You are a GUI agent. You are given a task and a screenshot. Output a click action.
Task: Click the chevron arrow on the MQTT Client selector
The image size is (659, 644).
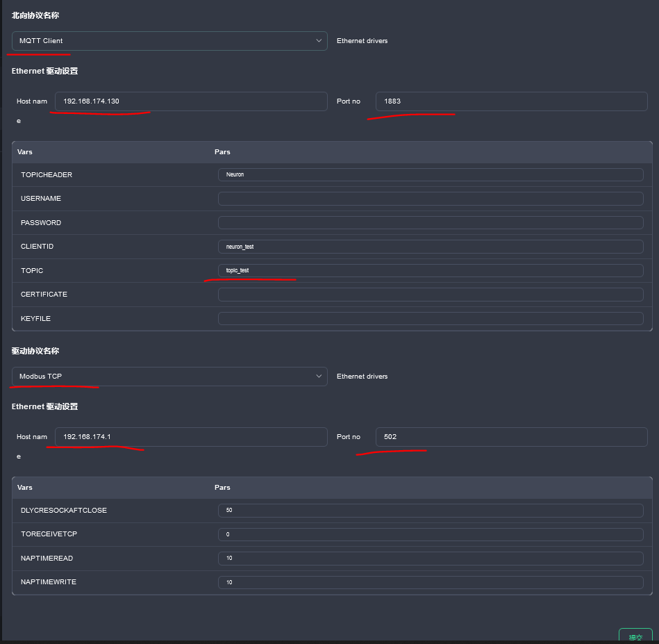tap(319, 41)
